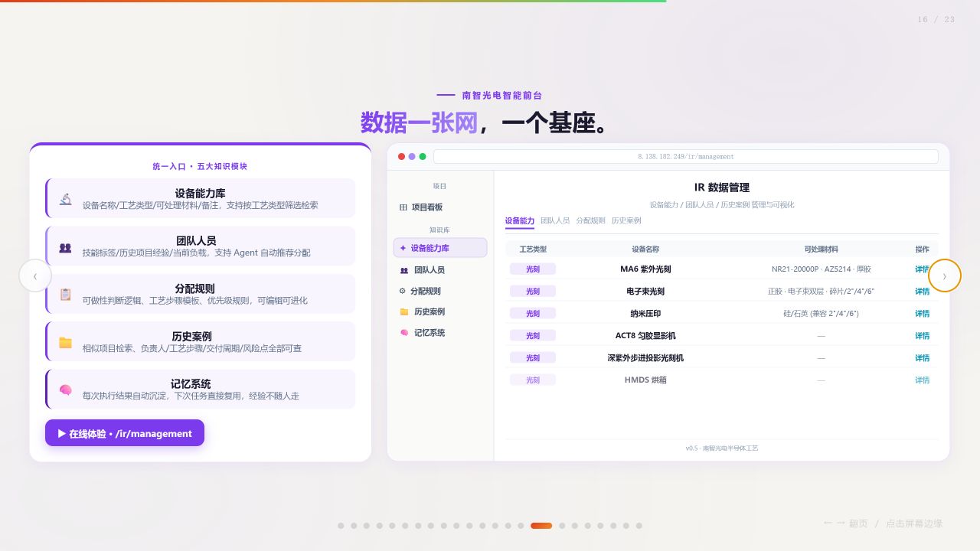The height and width of the screenshot is (551, 980).
Task: Click the NR21-20000P materials cell
Action: [x=822, y=269]
